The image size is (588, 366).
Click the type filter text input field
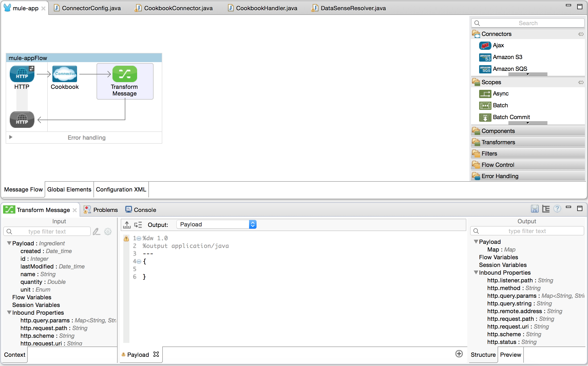click(47, 231)
